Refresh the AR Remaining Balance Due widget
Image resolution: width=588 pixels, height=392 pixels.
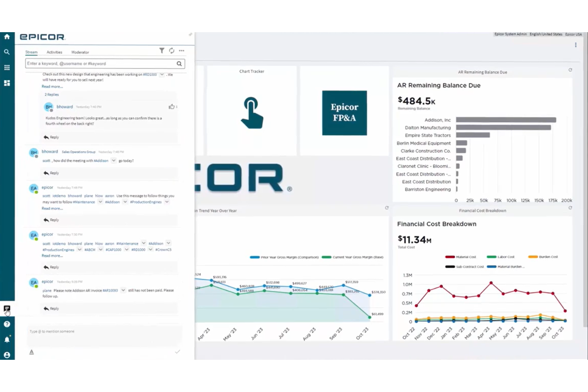570,69
